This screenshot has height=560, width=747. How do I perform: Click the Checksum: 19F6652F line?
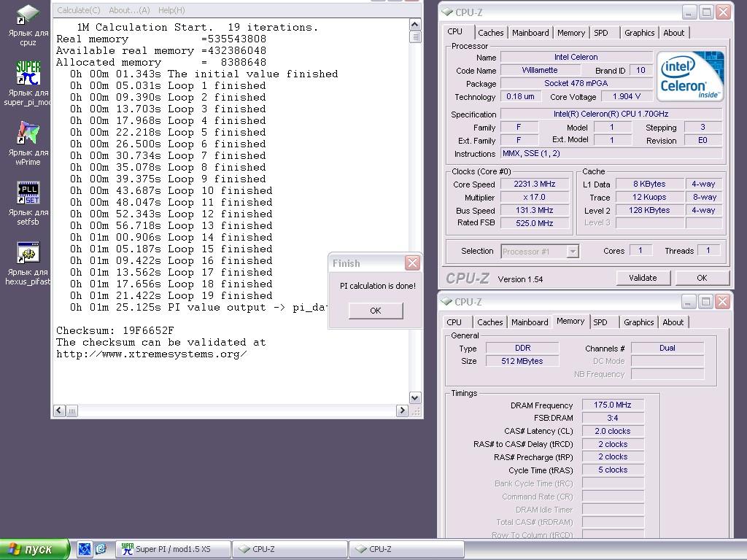[x=115, y=330]
